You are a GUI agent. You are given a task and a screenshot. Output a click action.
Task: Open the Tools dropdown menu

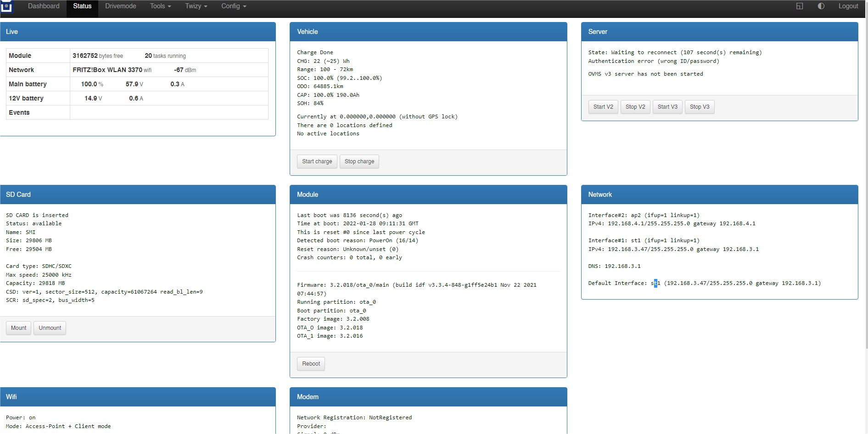160,6
